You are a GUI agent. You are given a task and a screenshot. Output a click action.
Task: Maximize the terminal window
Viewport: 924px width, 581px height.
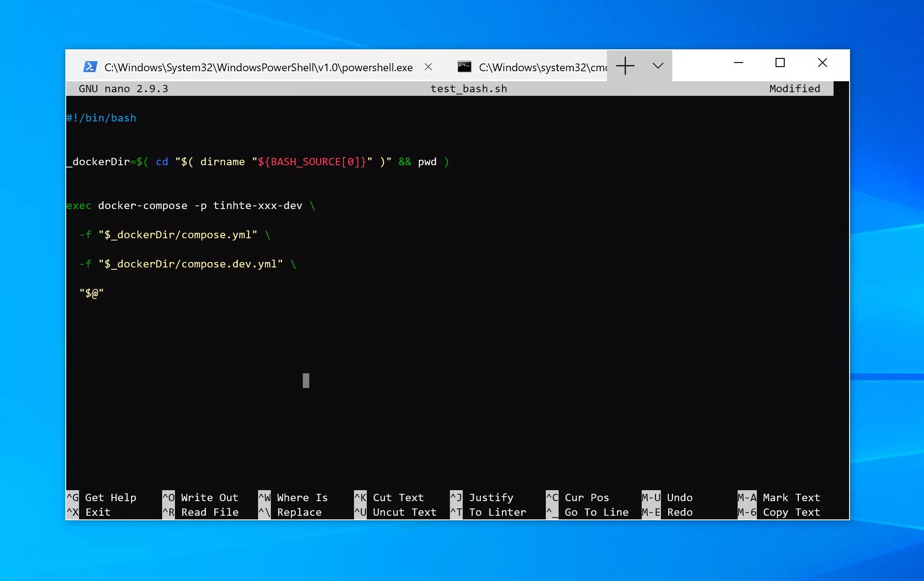(x=780, y=63)
